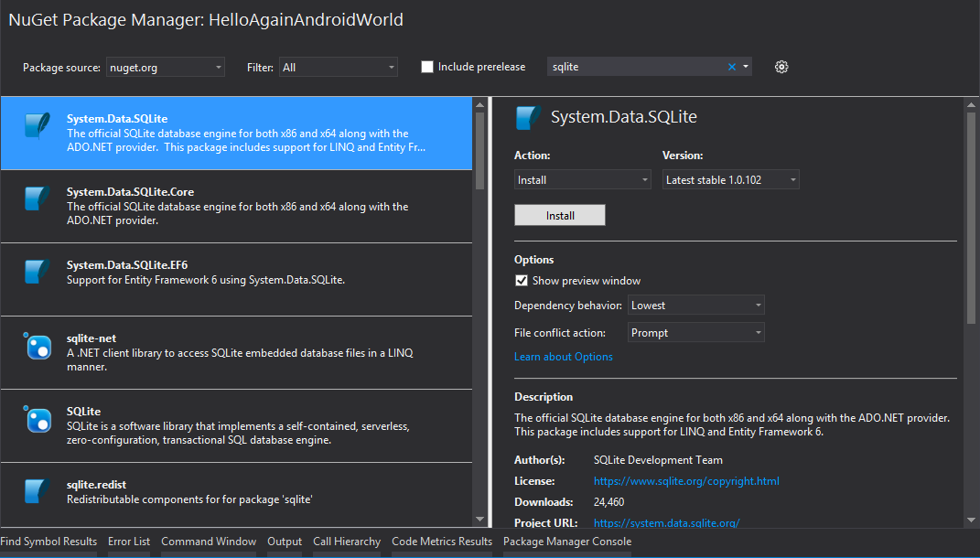Screen dimensions: 980x558
Task: Enable the Include prerelease checkbox
Action: 427,67
